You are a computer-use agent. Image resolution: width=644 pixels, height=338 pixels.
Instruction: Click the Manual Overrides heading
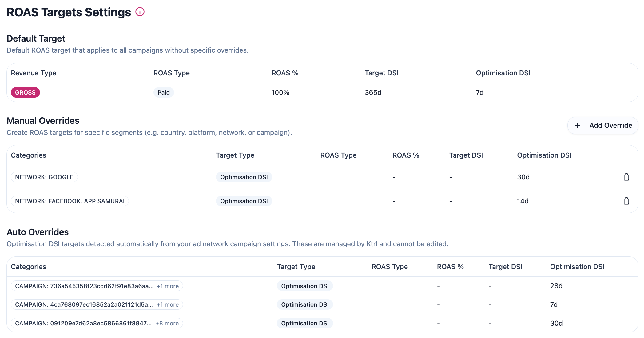(x=43, y=121)
